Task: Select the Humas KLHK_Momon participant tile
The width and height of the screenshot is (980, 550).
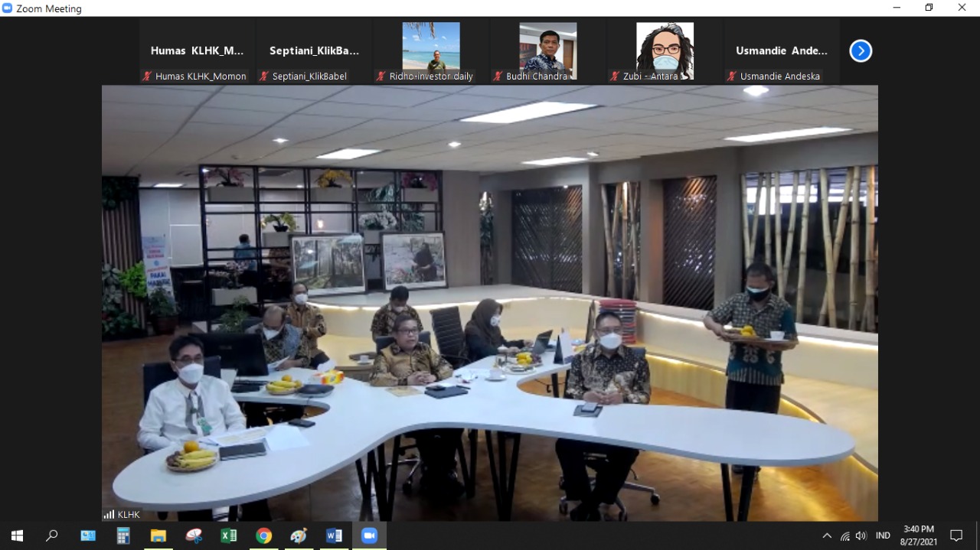Action: tap(197, 51)
